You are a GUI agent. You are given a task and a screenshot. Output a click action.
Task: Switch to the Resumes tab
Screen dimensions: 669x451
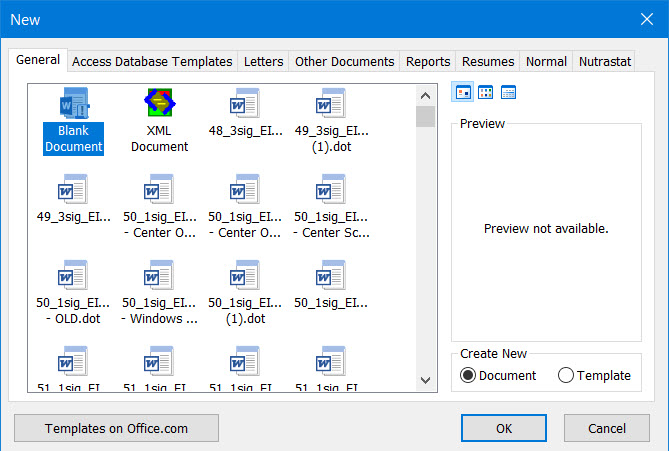(x=488, y=61)
